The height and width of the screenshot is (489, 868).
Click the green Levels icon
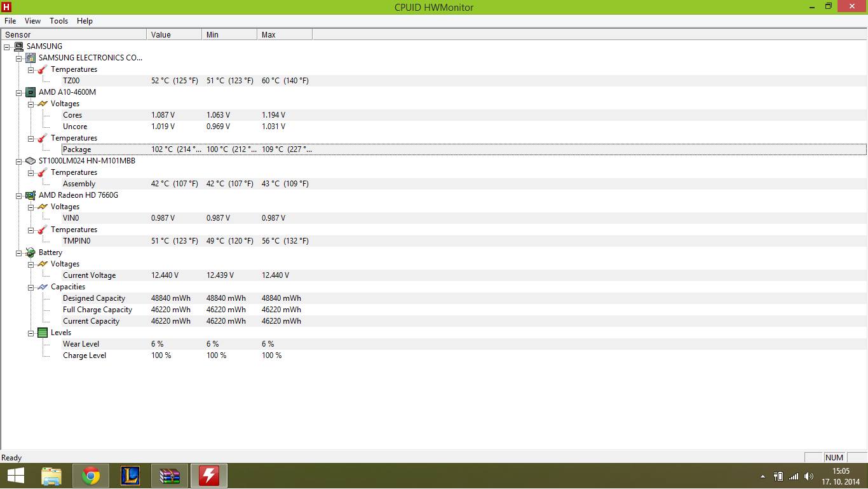(x=43, y=333)
